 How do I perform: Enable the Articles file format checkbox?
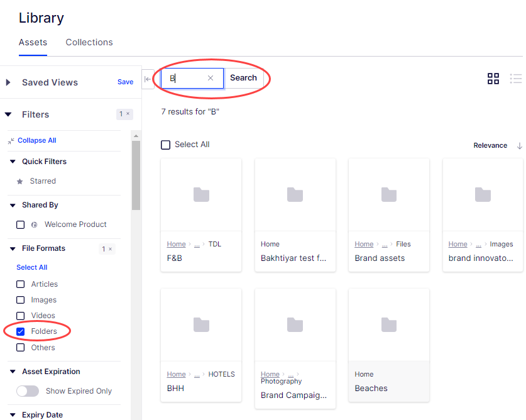point(21,284)
